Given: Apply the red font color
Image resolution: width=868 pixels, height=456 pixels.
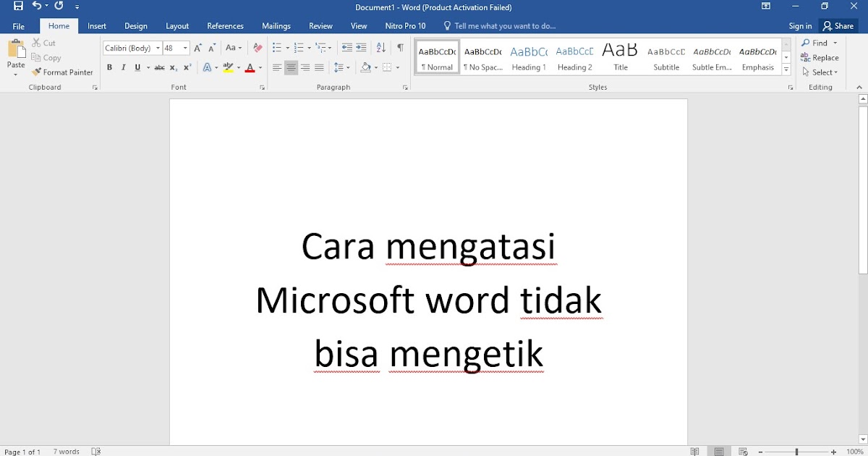Looking at the screenshot, I should [250, 67].
